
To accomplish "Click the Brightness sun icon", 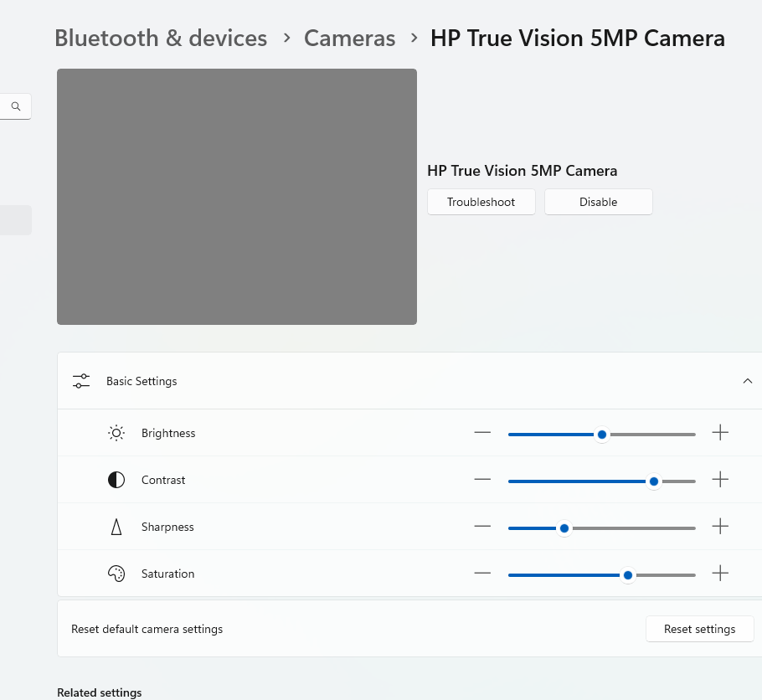I will pyautogui.click(x=116, y=433).
